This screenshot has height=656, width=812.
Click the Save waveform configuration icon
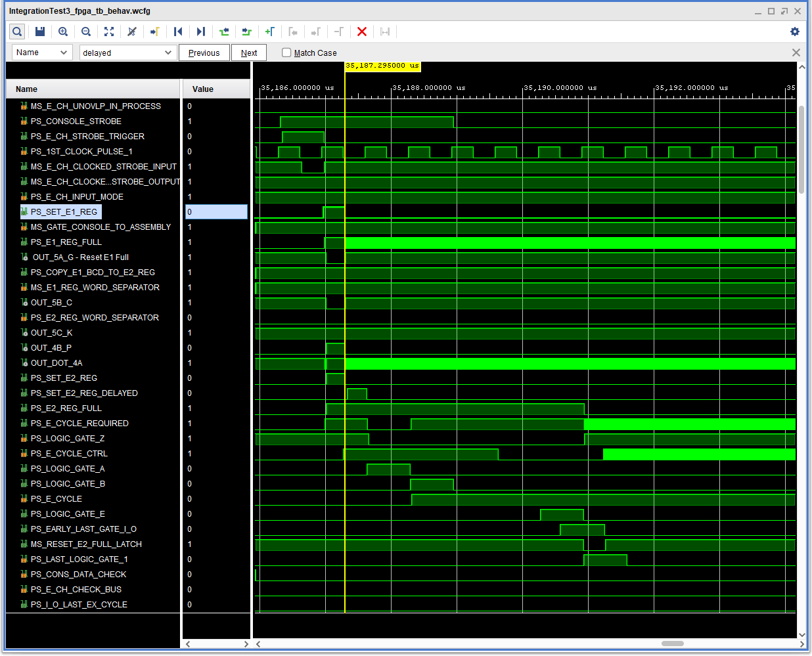pos(40,32)
